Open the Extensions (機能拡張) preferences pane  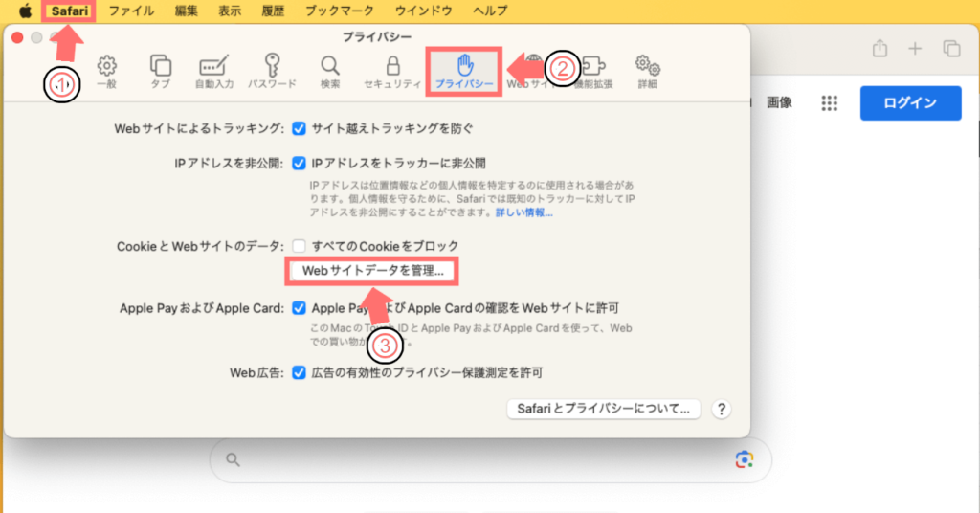click(593, 72)
